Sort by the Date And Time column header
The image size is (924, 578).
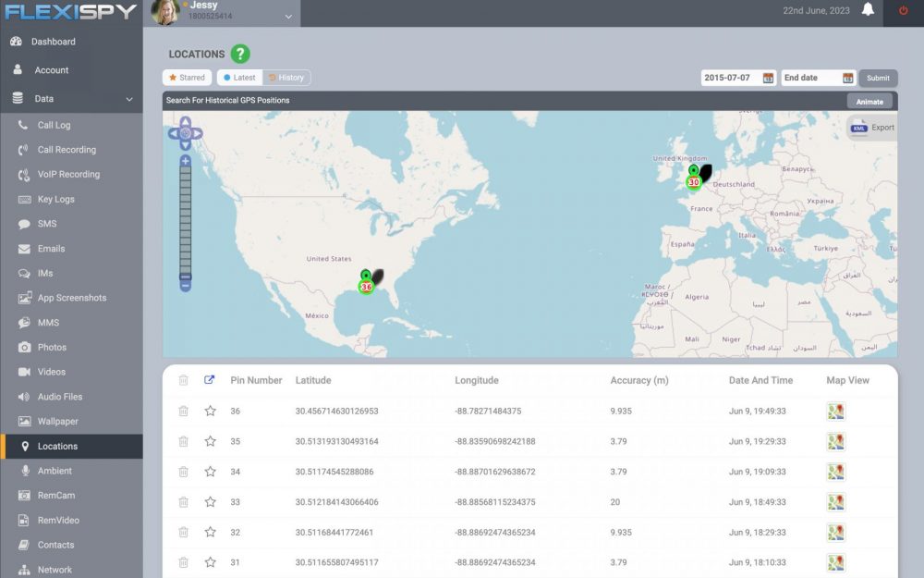pos(760,380)
